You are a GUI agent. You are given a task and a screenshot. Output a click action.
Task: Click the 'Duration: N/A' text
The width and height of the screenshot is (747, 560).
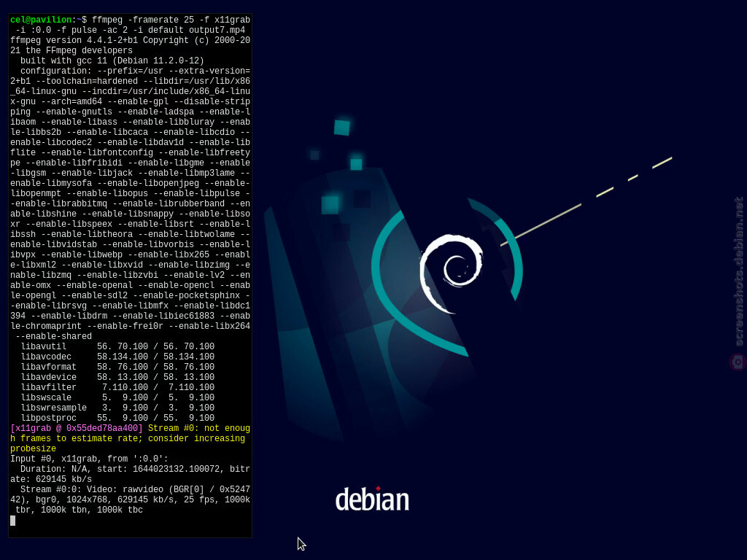(54, 469)
